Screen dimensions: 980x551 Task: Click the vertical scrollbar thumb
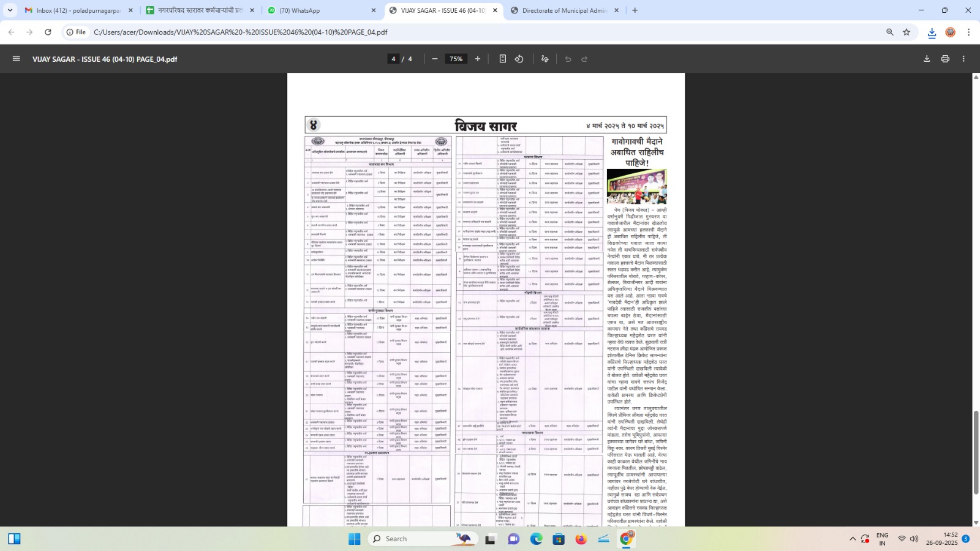click(x=976, y=452)
